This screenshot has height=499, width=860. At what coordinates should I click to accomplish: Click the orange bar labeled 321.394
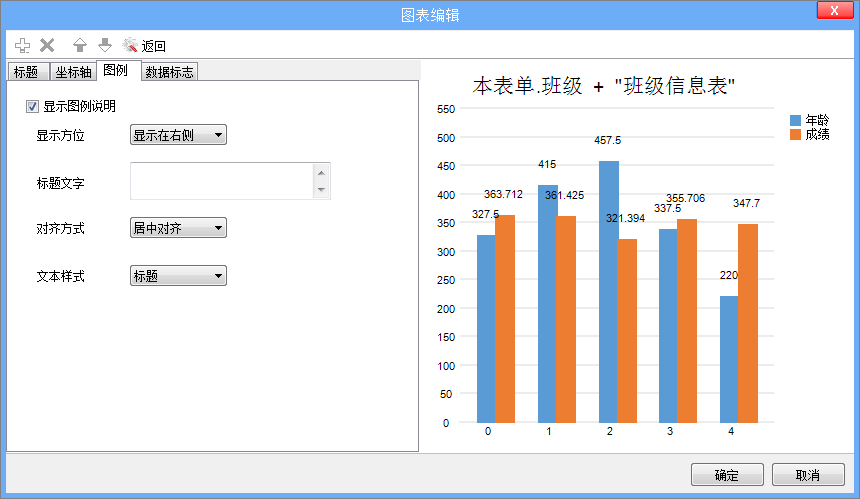(627, 331)
